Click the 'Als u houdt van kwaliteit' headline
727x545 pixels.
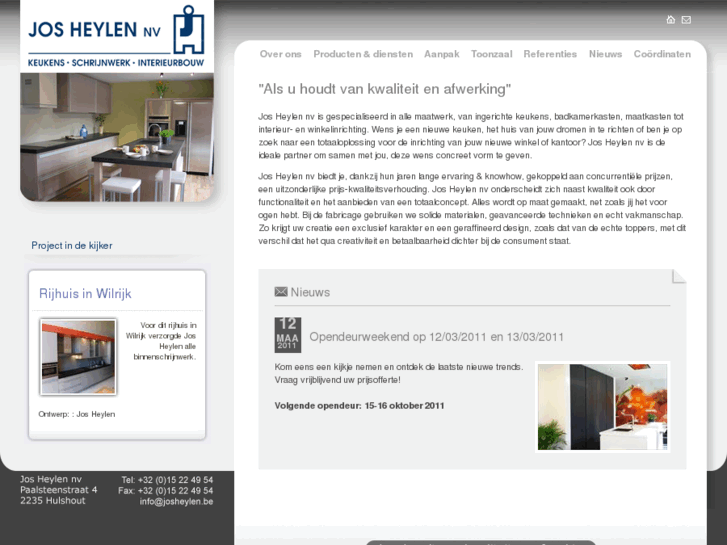tap(384, 89)
